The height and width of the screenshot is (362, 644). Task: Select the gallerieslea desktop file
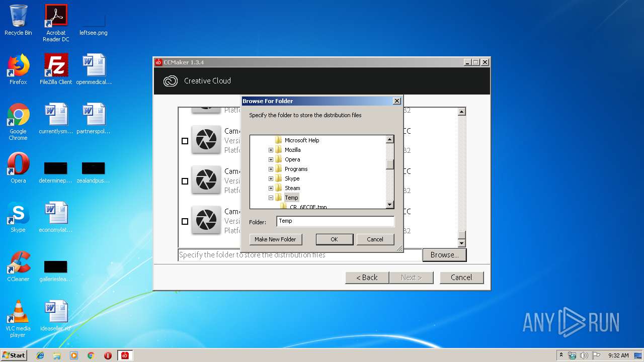(56, 271)
